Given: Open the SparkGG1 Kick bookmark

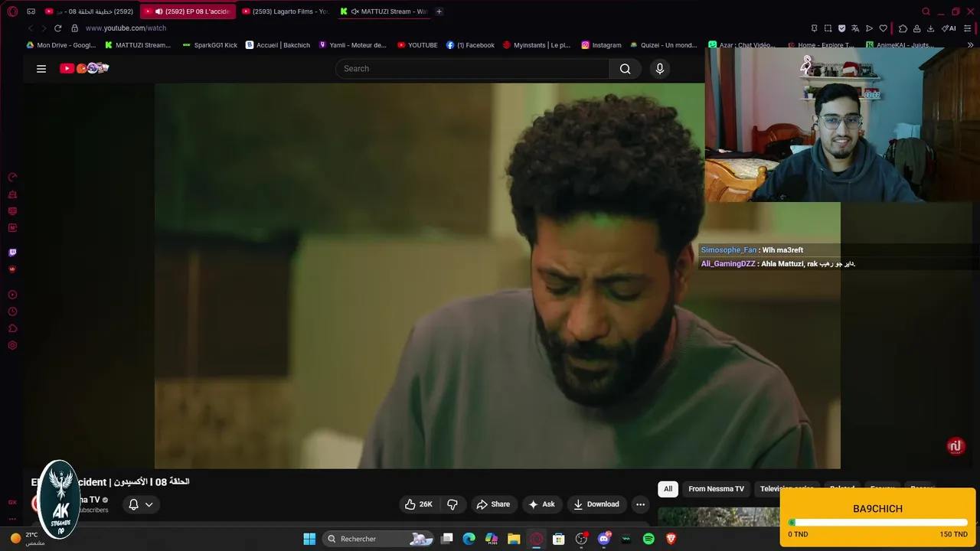Looking at the screenshot, I should [x=210, y=45].
